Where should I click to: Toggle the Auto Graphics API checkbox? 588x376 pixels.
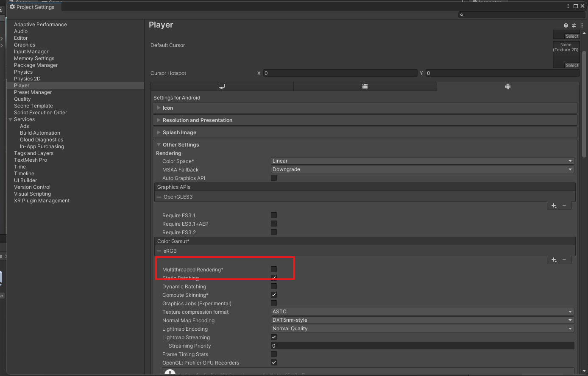point(274,178)
